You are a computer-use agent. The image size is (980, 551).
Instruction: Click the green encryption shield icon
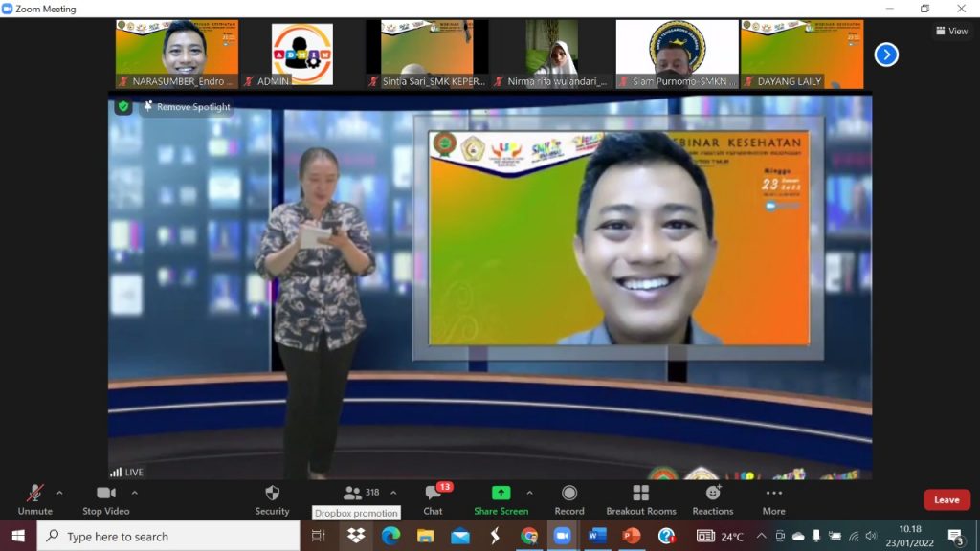click(123, 107)
